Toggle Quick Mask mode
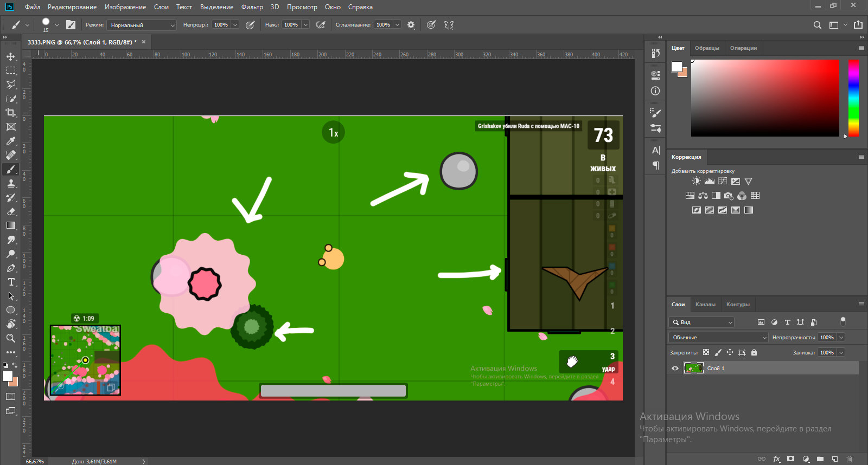This screenshot has width=868, height=465. [11, 397]
